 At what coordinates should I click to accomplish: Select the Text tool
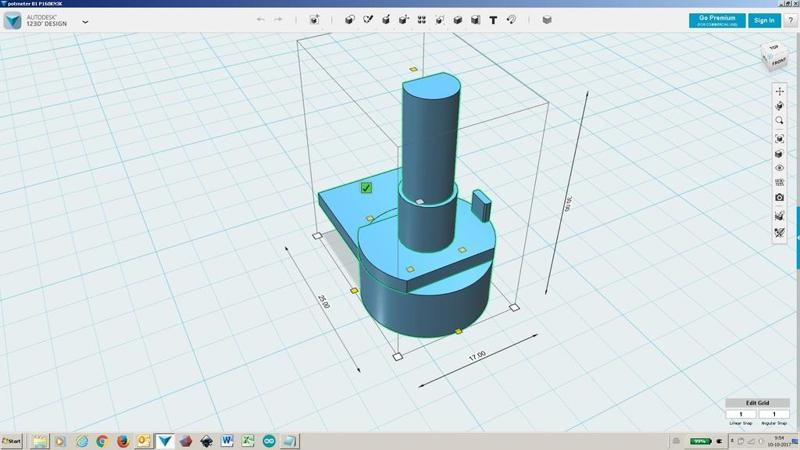point(493,20)
